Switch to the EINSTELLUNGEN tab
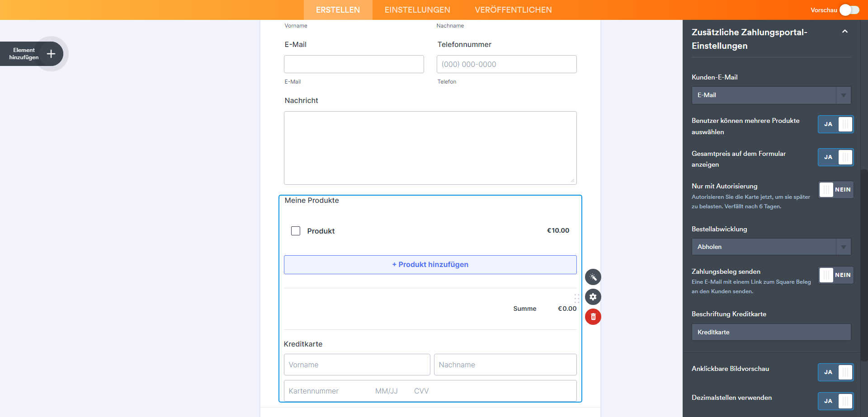Screen dimensions: 868x417 417,10
